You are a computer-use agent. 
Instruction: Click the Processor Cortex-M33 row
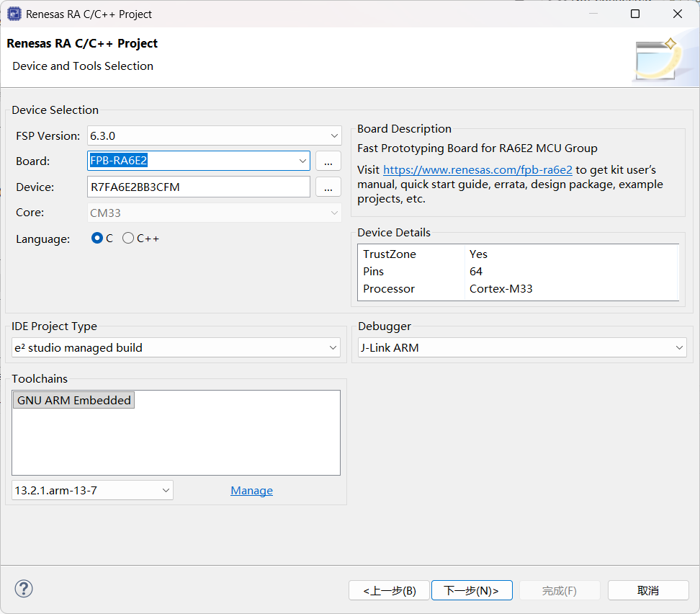[x=518, y=289]
